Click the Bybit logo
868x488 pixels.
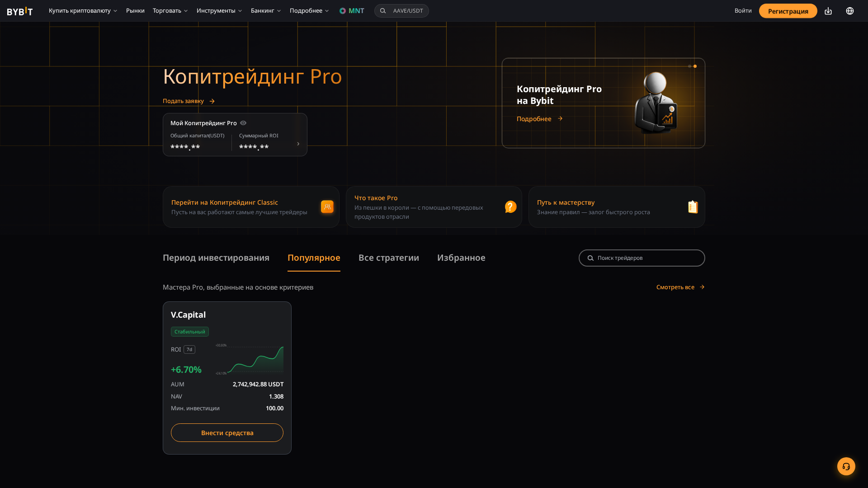[20, 11]
